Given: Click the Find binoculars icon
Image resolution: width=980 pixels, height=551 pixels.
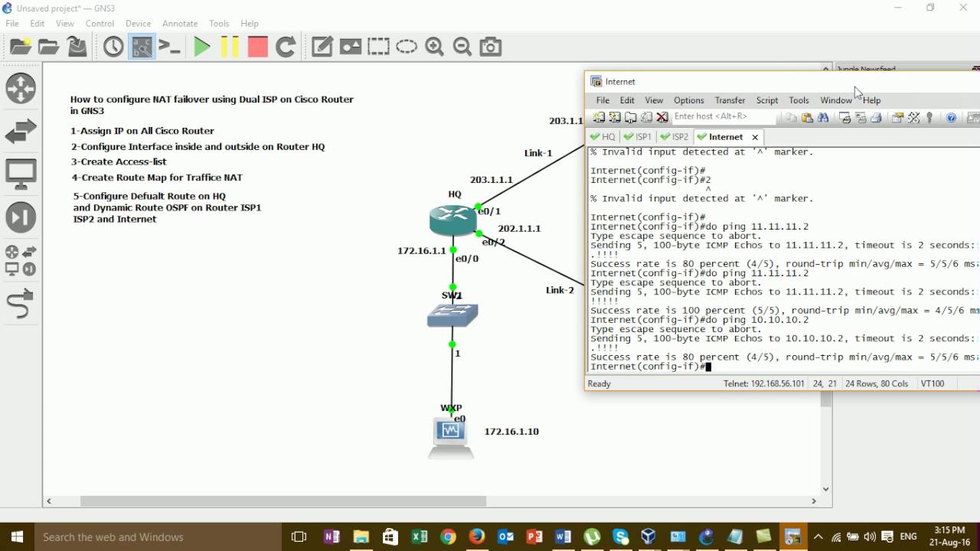Looking at the screenshot, I should coord(823,117).
